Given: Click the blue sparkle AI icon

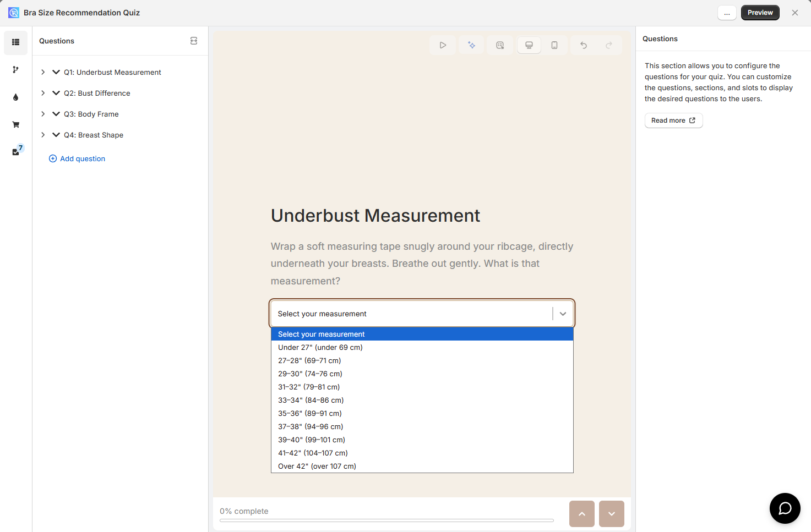Looking at the screenshot, I should [471, 45].
